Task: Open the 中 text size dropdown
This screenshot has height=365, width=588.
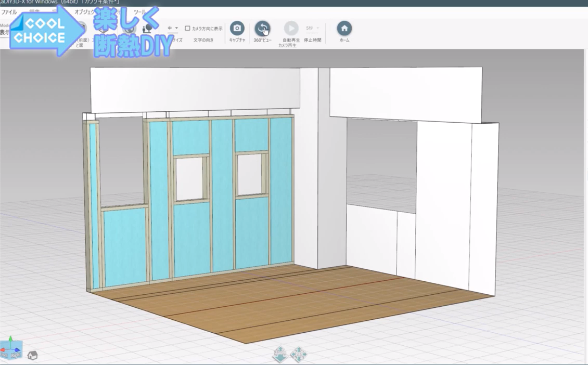Action: (x=173, y=29)
